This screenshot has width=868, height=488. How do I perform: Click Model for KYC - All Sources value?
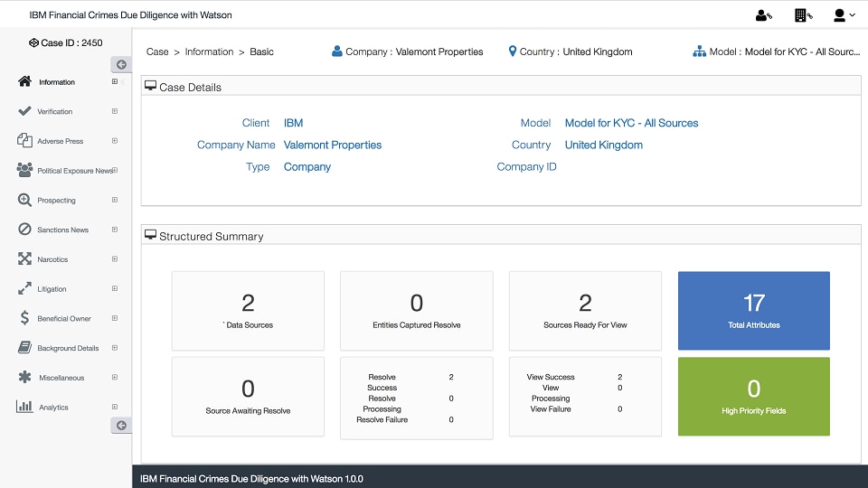tap(632, 123)
